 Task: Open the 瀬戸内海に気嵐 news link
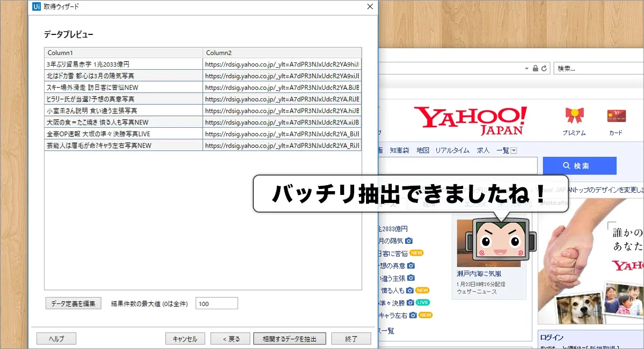tap(479, 273)
